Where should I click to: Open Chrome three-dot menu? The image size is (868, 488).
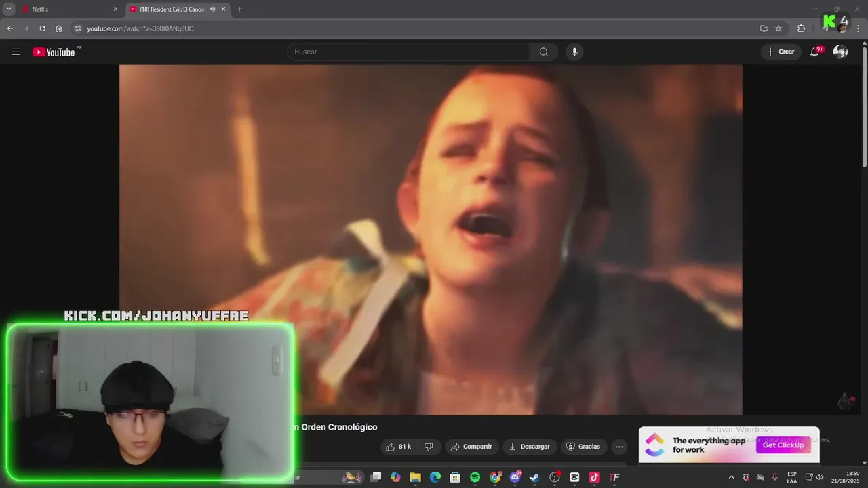(x=858, y=28)
